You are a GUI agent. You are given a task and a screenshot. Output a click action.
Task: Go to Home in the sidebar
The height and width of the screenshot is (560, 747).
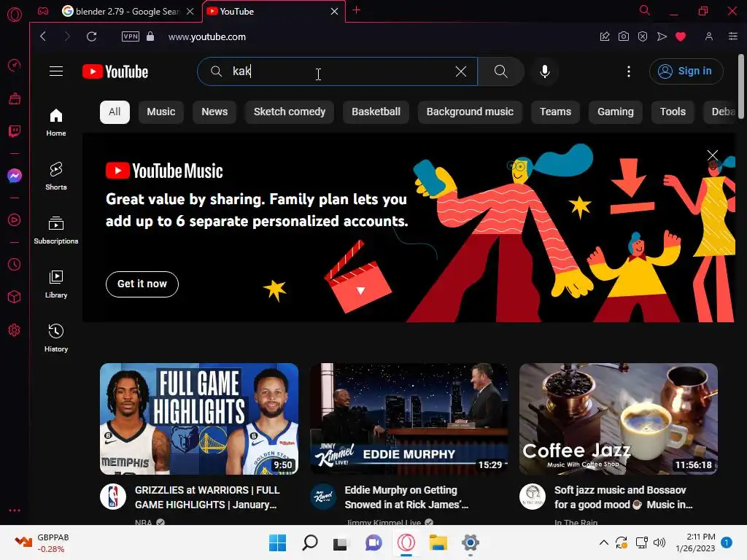pyautogui.click(x=55, y=122)
